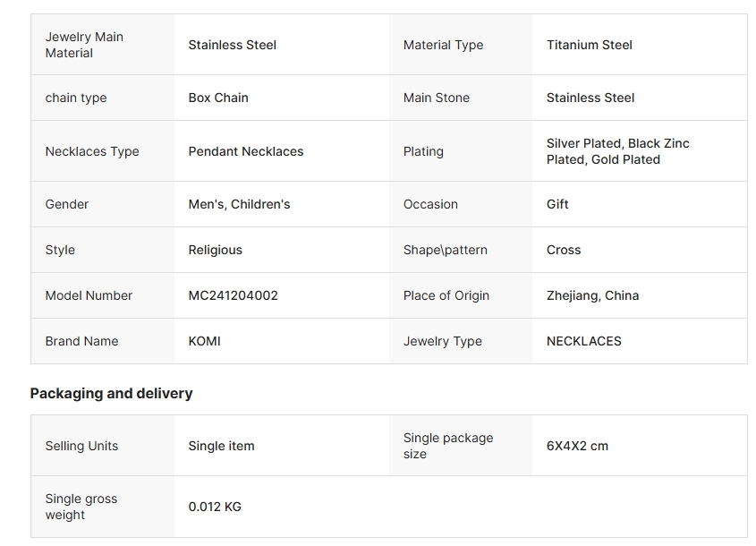Click the 'Packaging and delivery' heading

point(111,393)
